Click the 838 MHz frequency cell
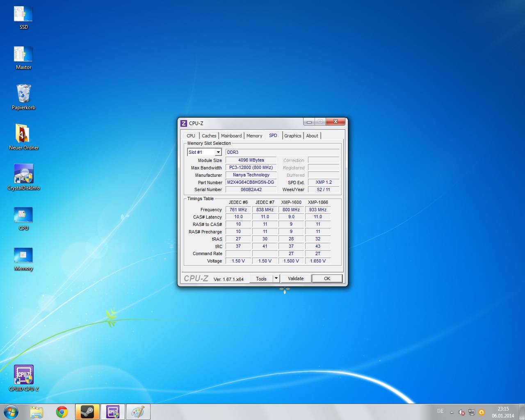Screen dimensions: 525x420 (265, 210)
